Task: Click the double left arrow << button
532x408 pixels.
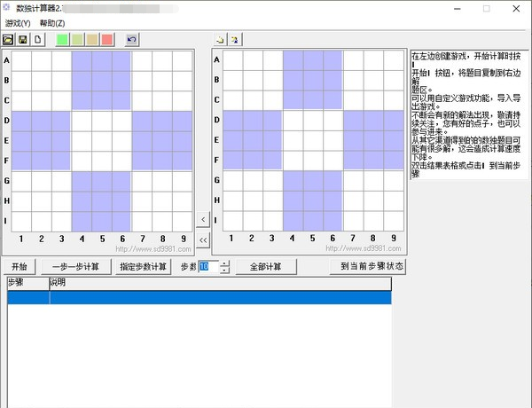Action: 203,240
